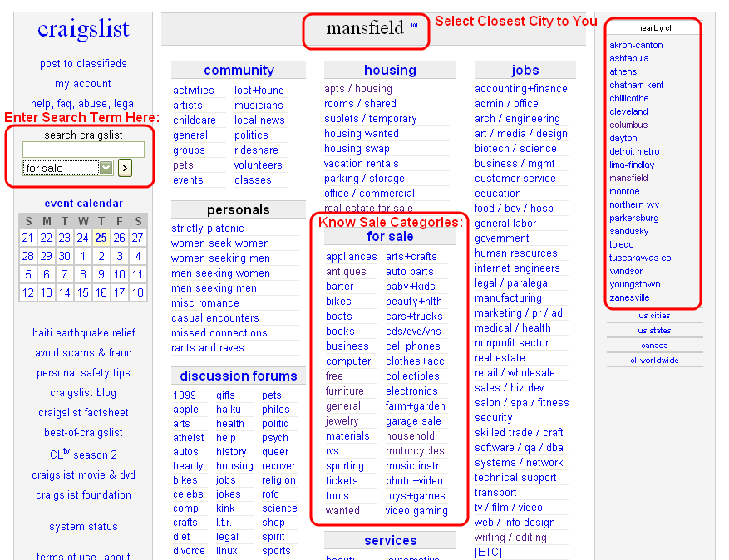Screen dimensions: 729x560
Task: Open cl worldwide list
Action: (x=654, y=360)
